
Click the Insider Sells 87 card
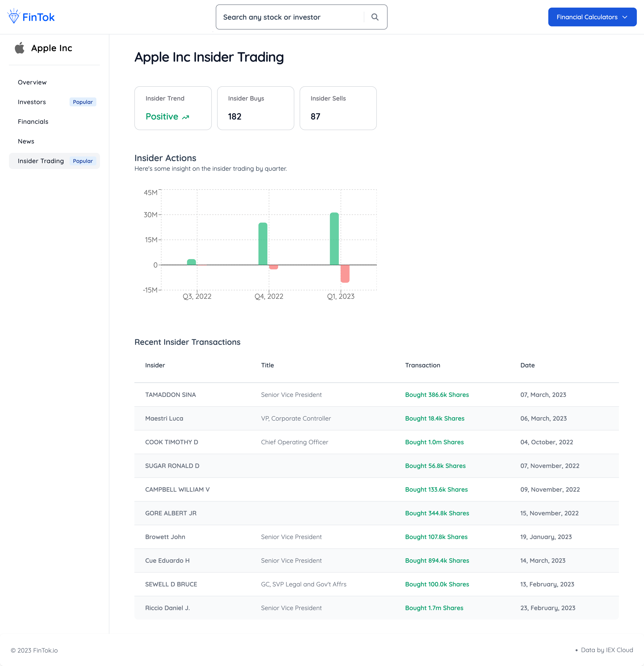point(338,108)
